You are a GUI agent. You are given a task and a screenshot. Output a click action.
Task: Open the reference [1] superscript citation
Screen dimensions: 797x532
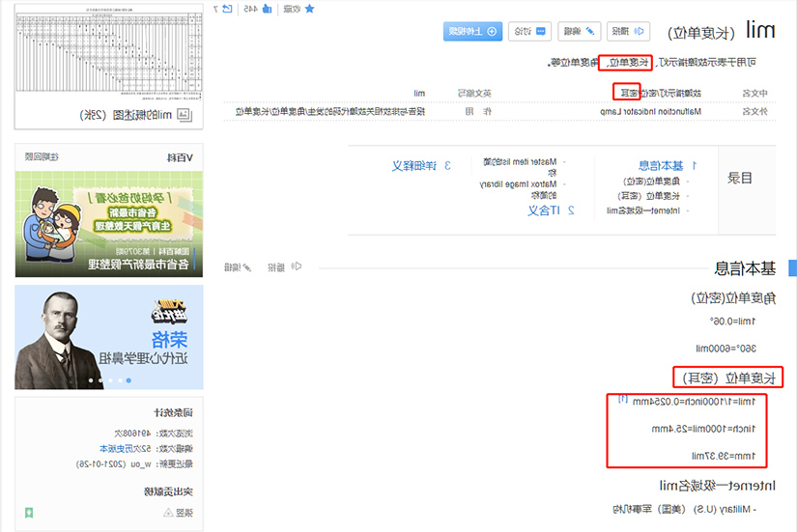pyautogui.click(x=623, y=399)
